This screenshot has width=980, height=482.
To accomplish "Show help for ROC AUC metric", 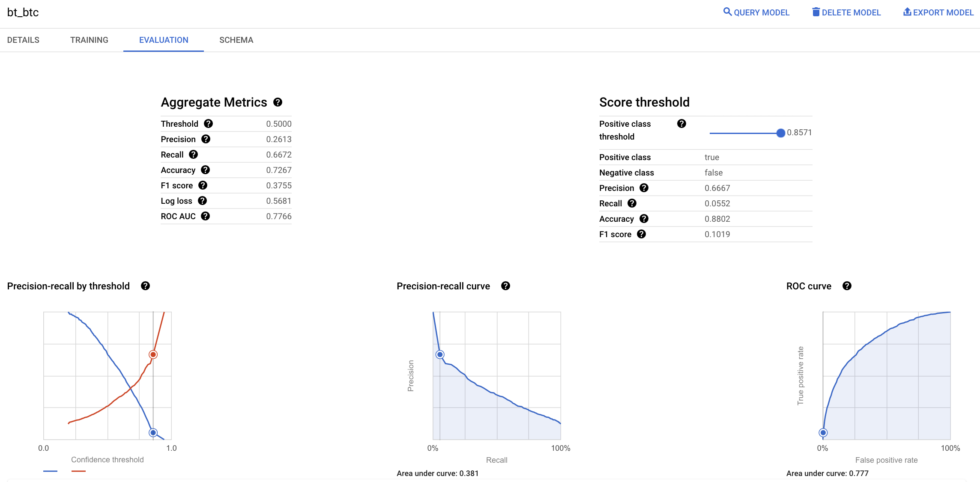I will coord(205,216).
